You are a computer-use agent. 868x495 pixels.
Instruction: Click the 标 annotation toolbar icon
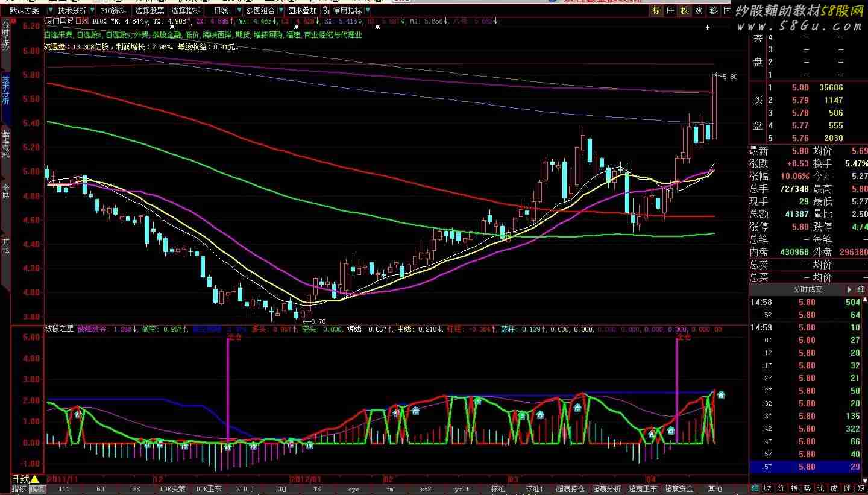(x=656, y=11)
